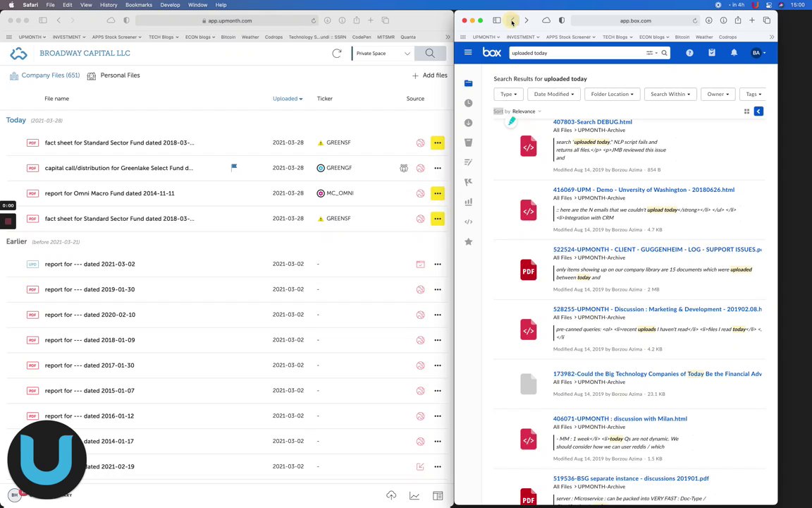The height and width of the screenshot is (508, 812).
Task: Open Recents clock icon in Box sidebar
Action: coord(469,103)
